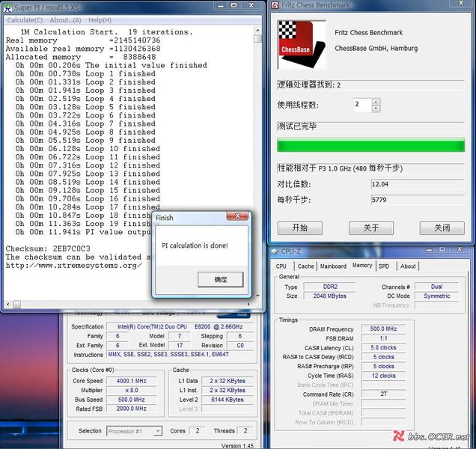Decrease thread count with down arrow
476x449 pixels.
[376, 109]
